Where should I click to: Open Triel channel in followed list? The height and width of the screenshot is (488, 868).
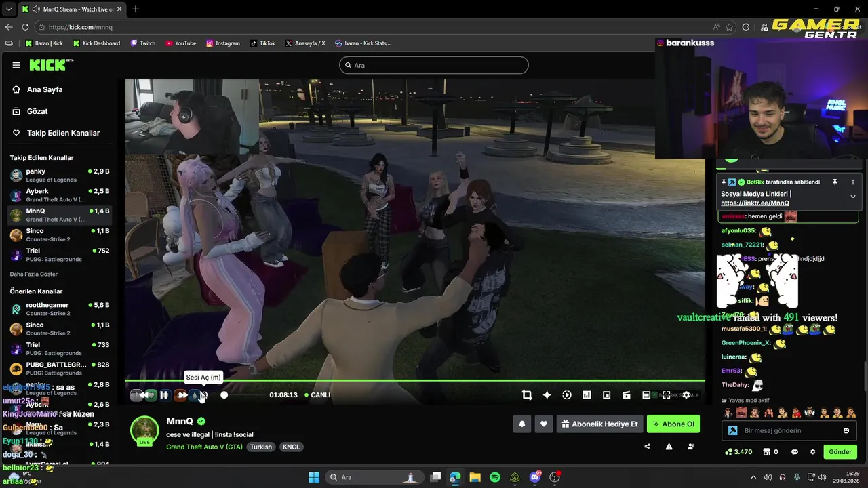pyautogui.click(x=60, y=255)
